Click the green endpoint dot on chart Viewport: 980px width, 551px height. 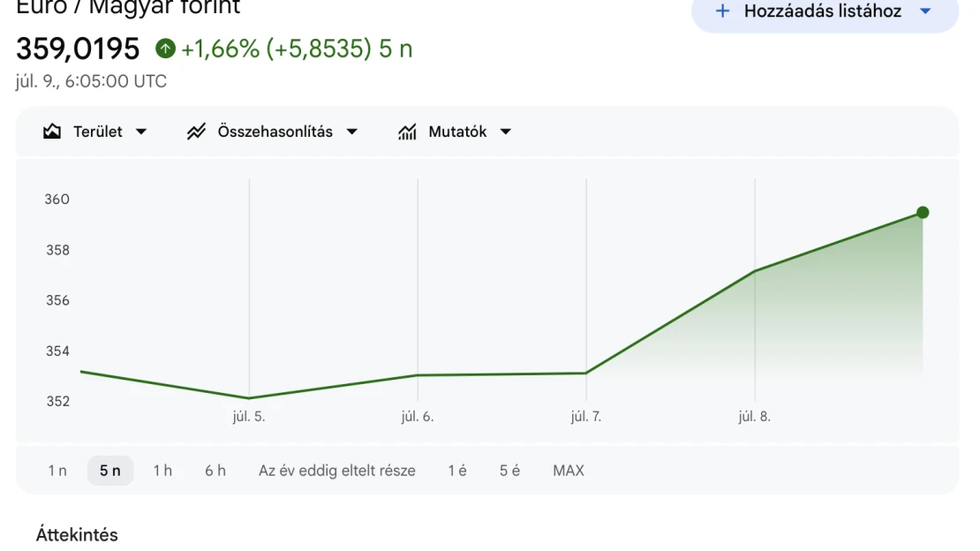923,213
